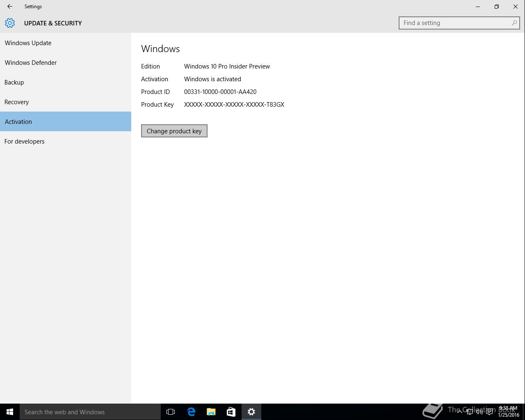Open Windows Update section
This screenshot has width=525, height=420.
[66, 43]
